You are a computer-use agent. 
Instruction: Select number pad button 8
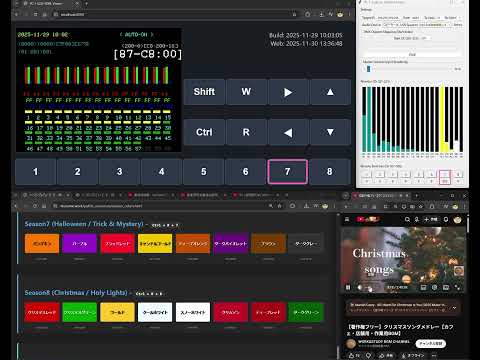coord(330,172)
